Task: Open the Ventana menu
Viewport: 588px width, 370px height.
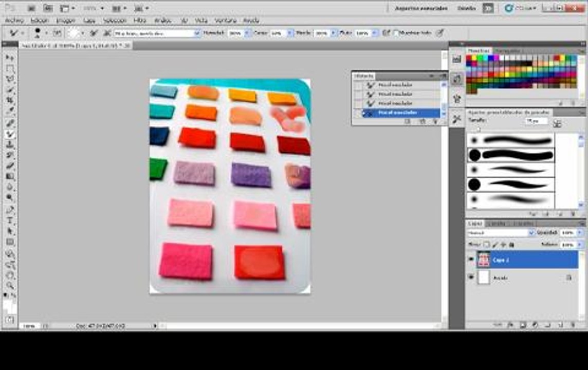Action: (x=225, y=20)
